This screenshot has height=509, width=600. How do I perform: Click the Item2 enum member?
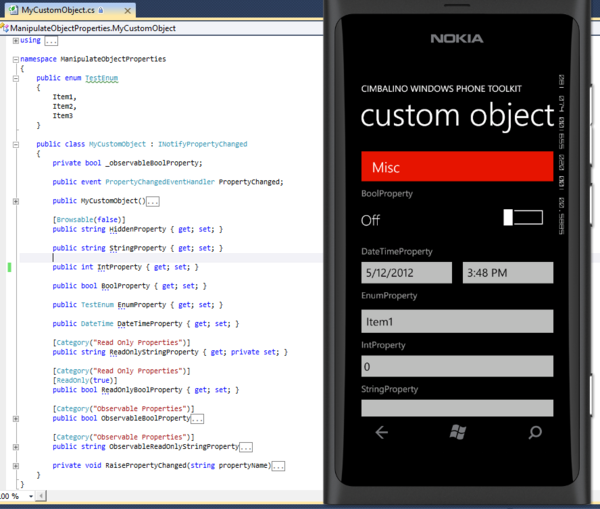64,106
